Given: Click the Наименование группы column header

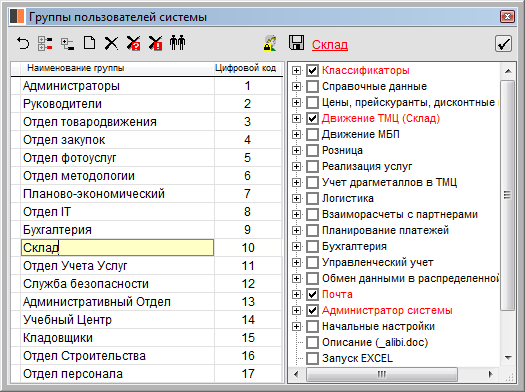Looking at the screenshot, I should pos(117,68).
